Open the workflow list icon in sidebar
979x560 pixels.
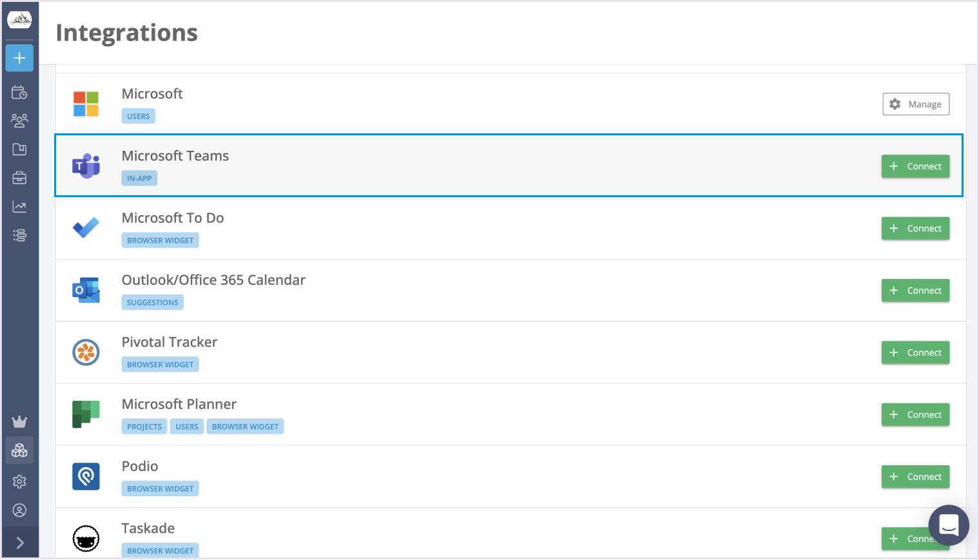pyautogui.click(x=19, y=235)
